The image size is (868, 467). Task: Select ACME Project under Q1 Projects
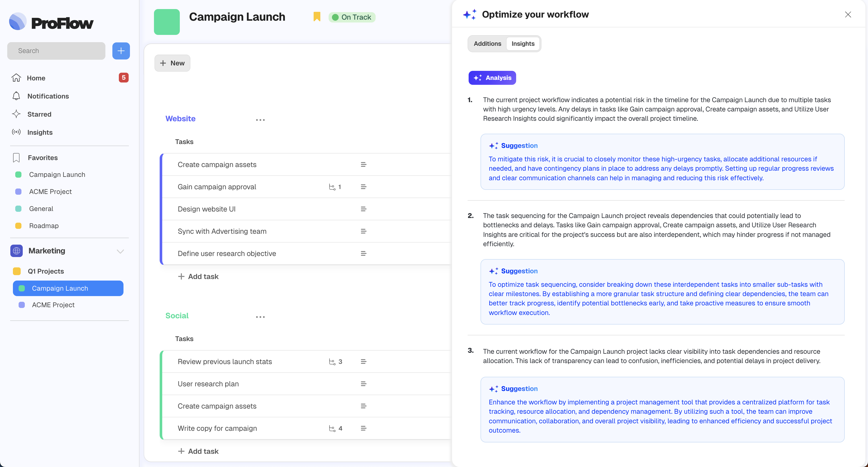[53, 305]
